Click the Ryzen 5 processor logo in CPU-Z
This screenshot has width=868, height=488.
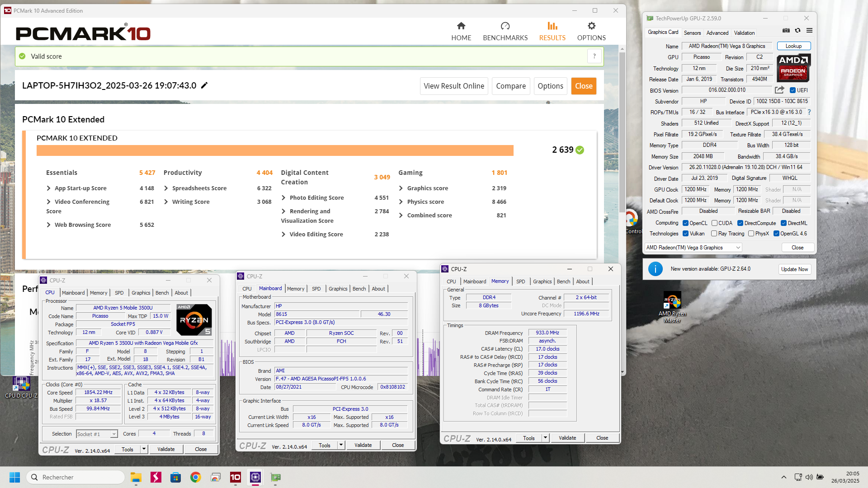(x=194, y=319)
